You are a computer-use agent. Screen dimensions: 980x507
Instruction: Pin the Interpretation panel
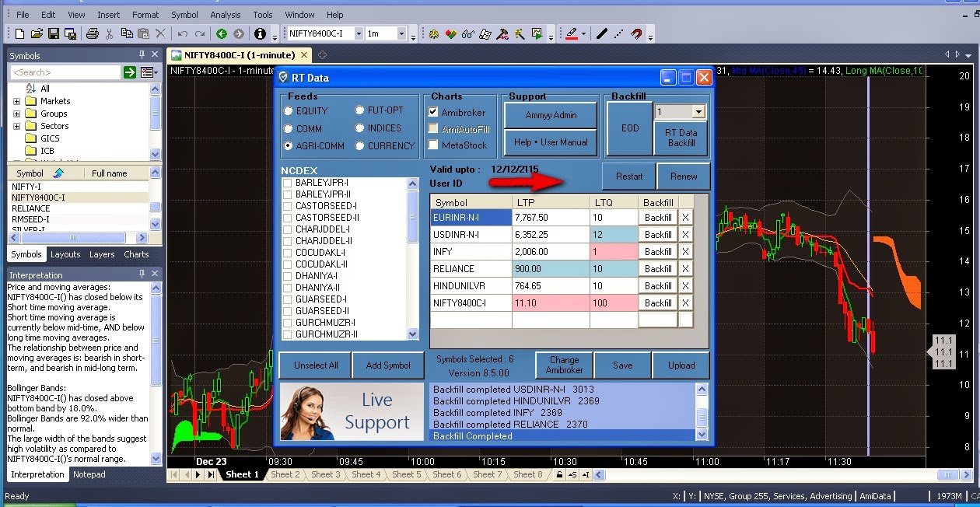click(142, 274)
